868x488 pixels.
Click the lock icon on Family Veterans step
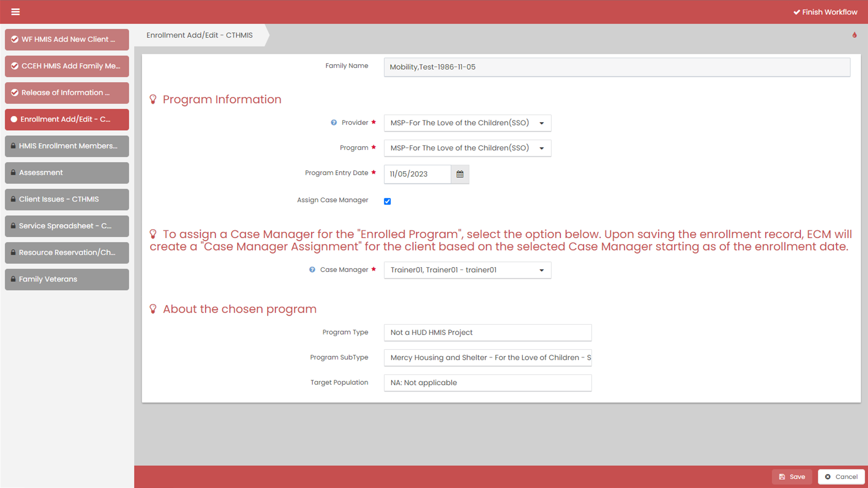(13, 279)
